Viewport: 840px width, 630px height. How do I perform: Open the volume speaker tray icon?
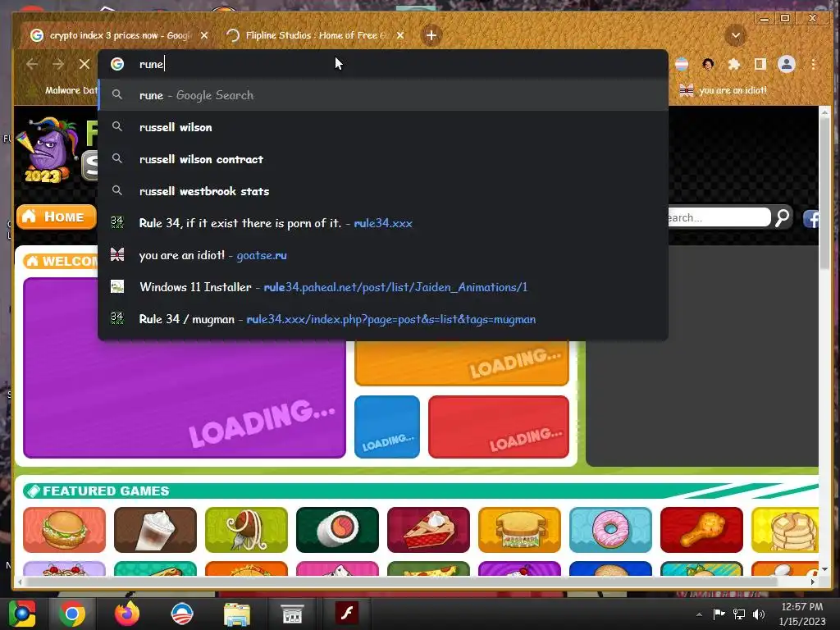[759, 614]
